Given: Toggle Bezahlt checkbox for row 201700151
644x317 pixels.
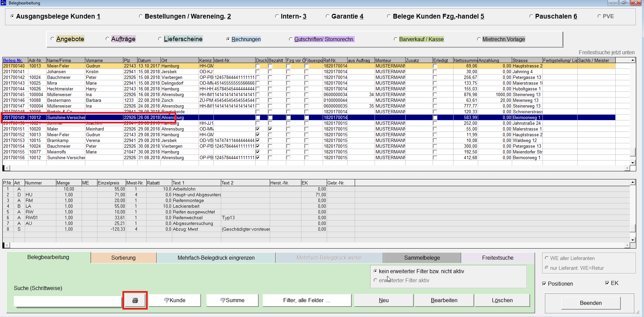Looking at the screenshot, I should [270, 129].
